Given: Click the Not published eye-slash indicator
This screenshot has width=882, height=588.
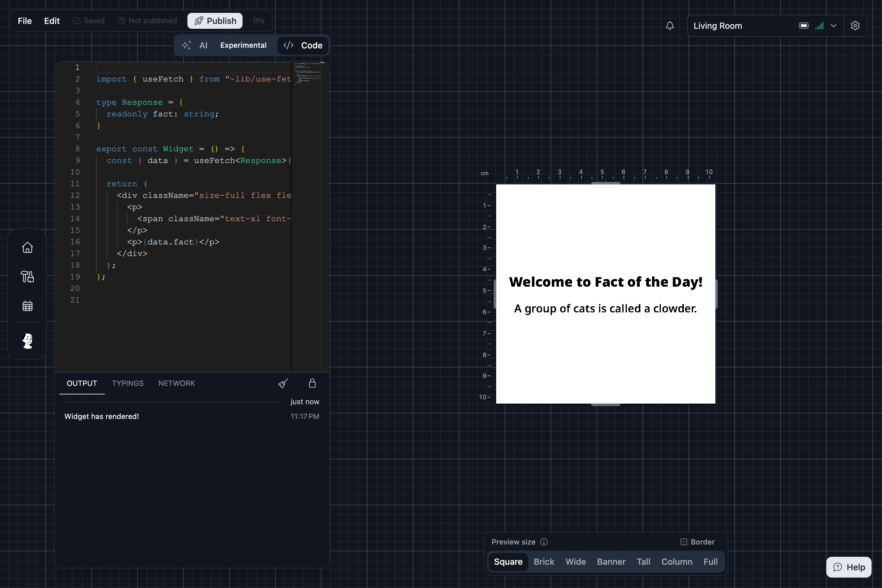Looking at the screenshot, I should click(x=147, y=21).
